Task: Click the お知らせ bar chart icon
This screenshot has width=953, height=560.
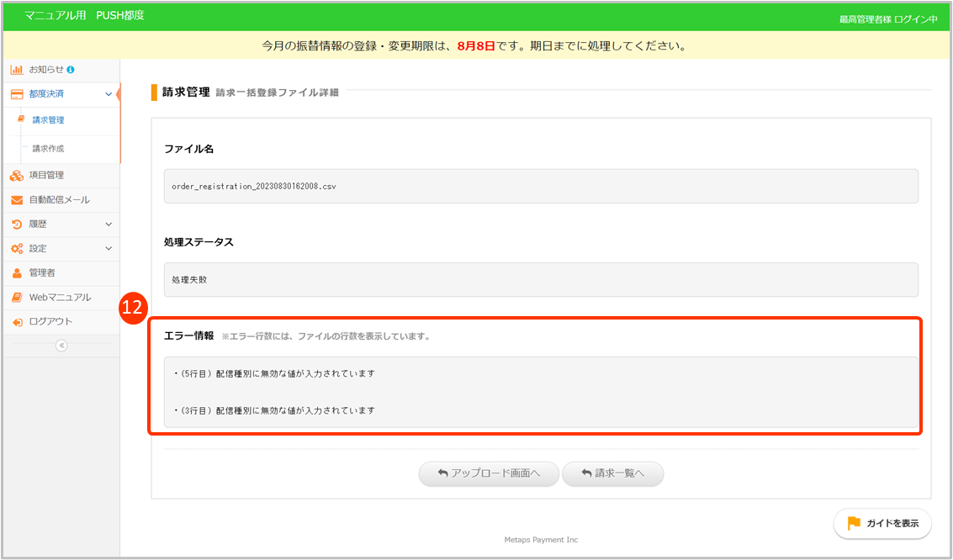Action: point(16,70)
